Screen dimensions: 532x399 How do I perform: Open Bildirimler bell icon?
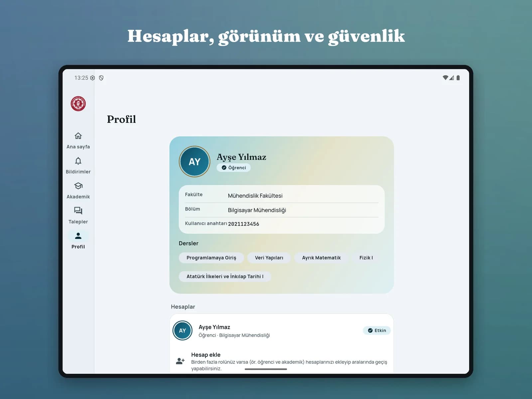tap(78, 161)
